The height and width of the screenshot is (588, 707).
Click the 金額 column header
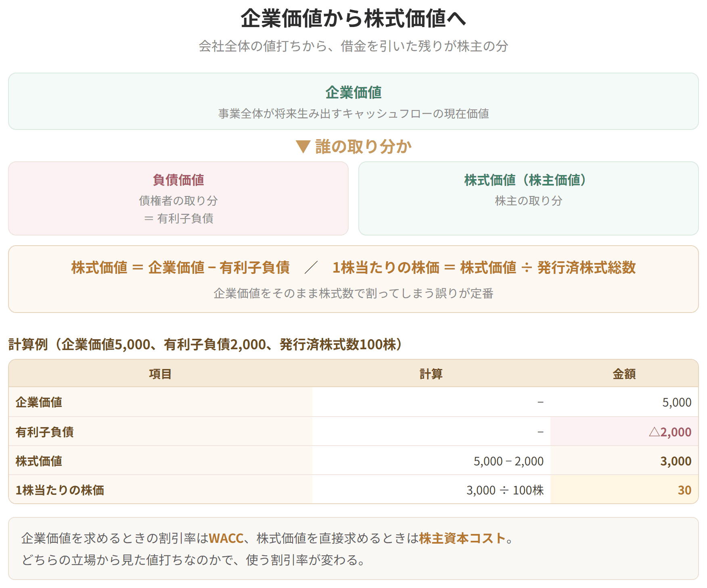pos(624,374)
